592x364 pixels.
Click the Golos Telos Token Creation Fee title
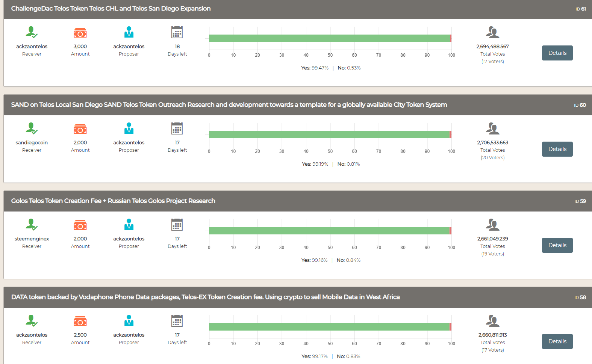[113, 201]
